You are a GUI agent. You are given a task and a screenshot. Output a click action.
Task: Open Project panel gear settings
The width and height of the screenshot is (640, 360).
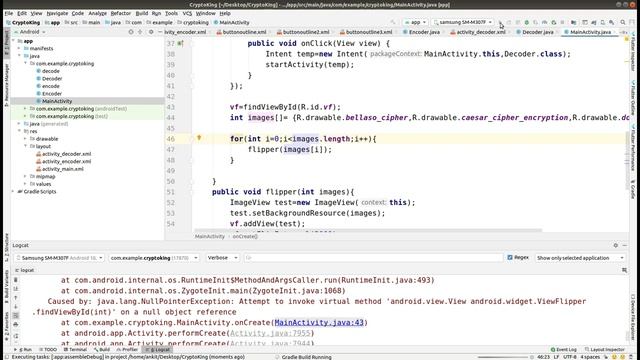point(151,32)
